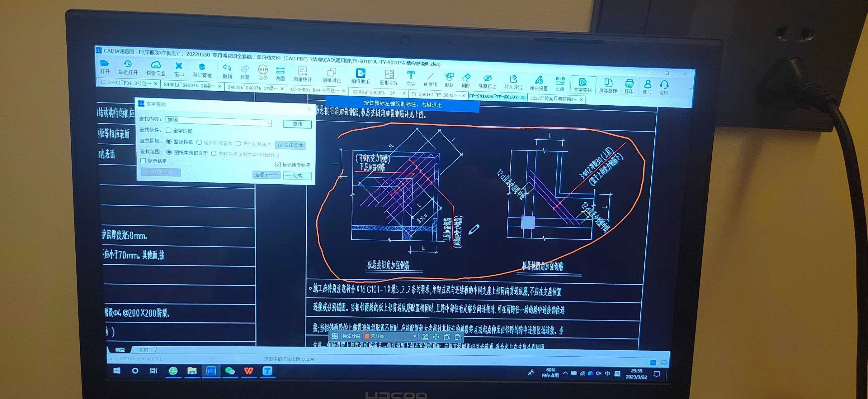The width and height of the screenshot is (868, 399).
Task: Click the 窗口 window tool icon
Action: coord(179,69)
